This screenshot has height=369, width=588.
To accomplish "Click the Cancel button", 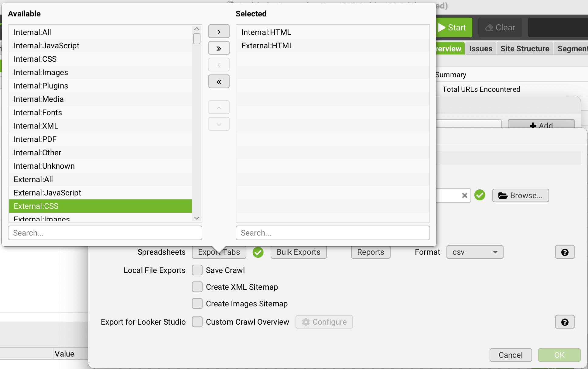I will pos(510,355).
